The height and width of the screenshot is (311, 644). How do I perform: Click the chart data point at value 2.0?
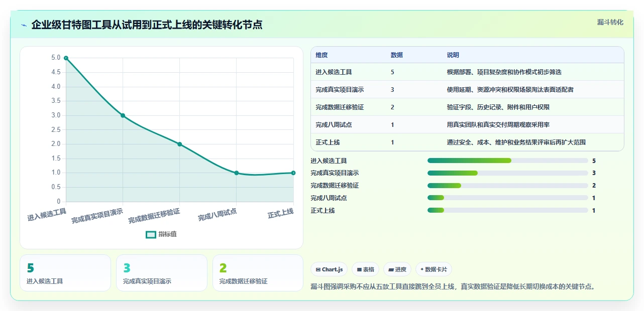(x=179, y=144)
